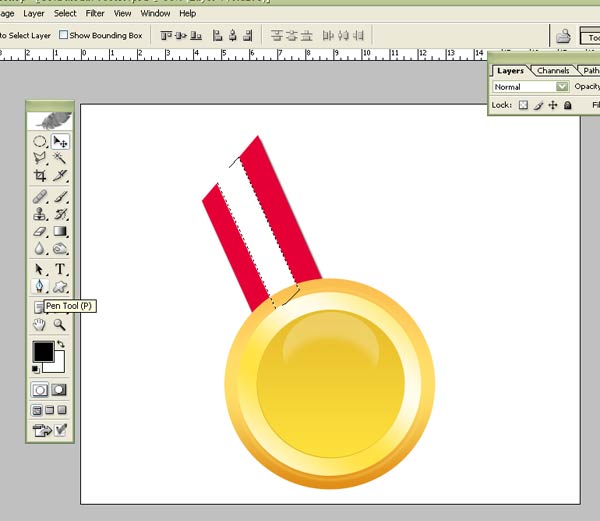Screen dimensions: 600x521
Task: Select the Type tool
Action: click(x=60, y=269)
